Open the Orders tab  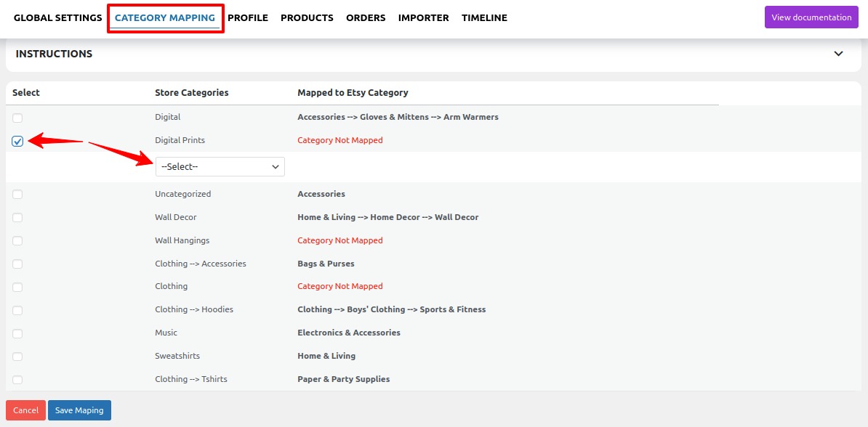pos(366,17)
